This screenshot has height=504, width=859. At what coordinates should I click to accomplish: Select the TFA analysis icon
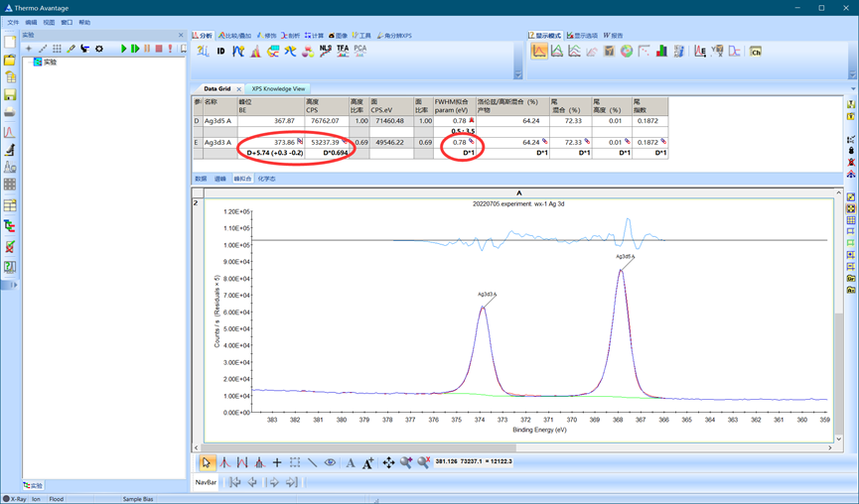pos(343,50)
